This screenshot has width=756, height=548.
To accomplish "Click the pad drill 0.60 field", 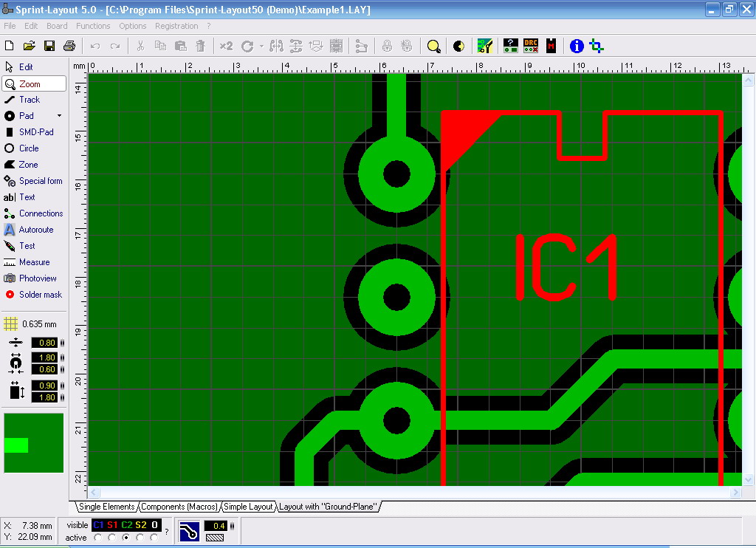I will [44, 369].
